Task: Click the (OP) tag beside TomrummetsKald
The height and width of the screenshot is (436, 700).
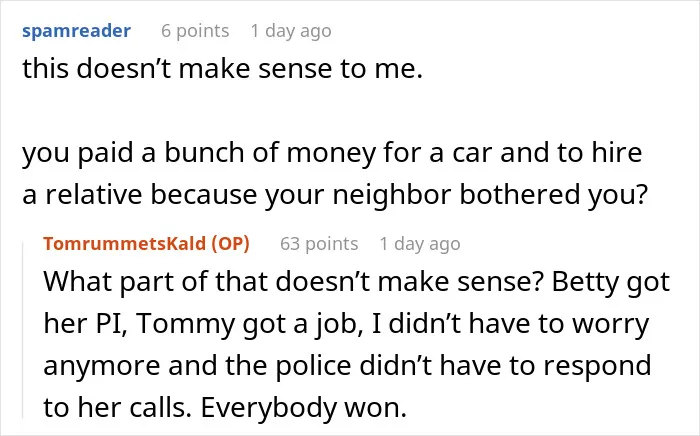Action: [230, 244]
